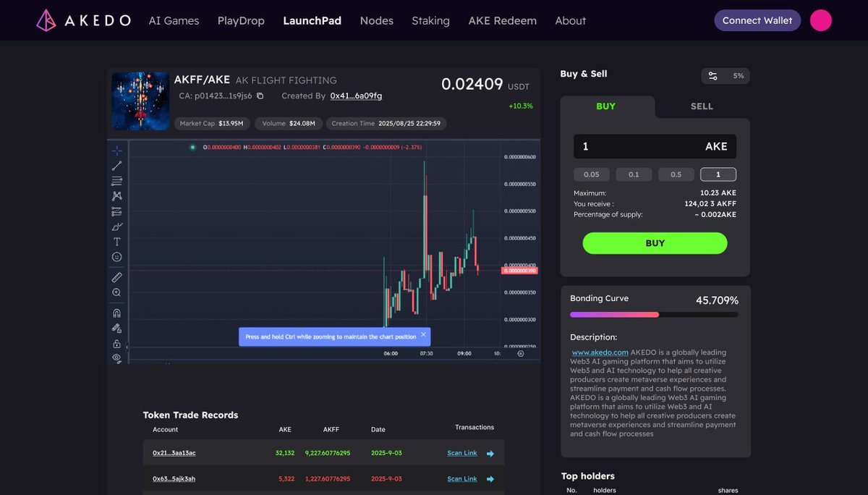Open the pink profile avatar

coord(821,20)
